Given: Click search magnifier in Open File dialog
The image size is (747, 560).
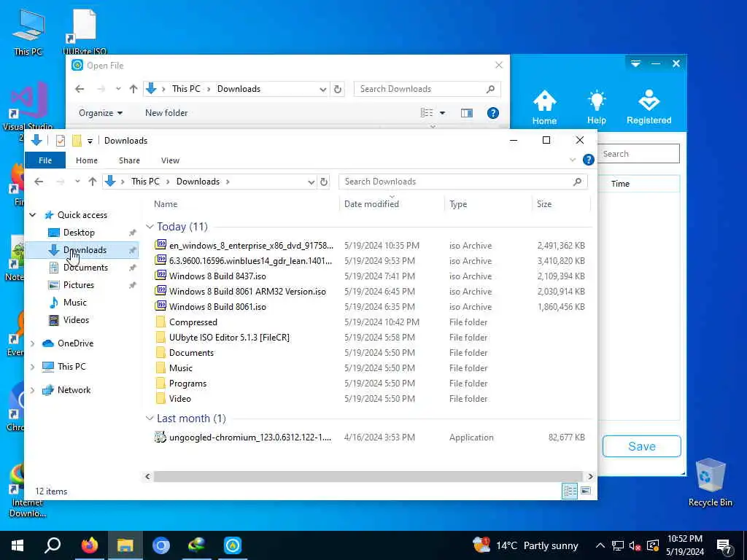Looking at the screenshot, I should [x=490, y=89].
